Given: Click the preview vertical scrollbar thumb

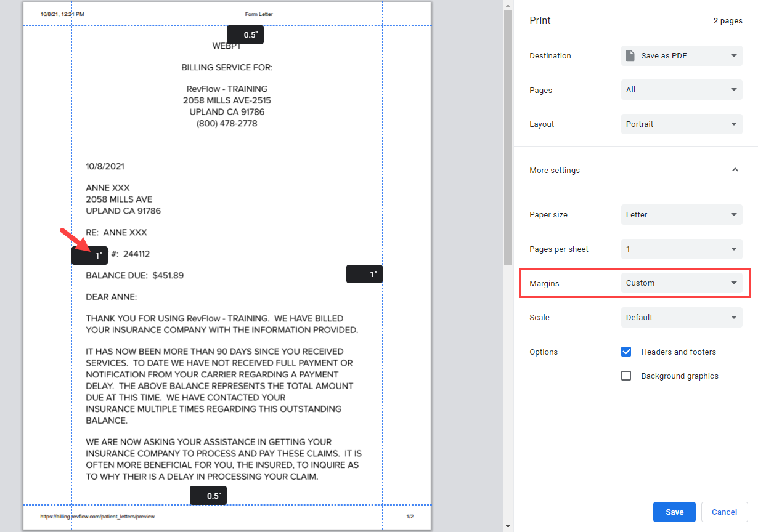Looking at the screenshot, I should (508, 137).
